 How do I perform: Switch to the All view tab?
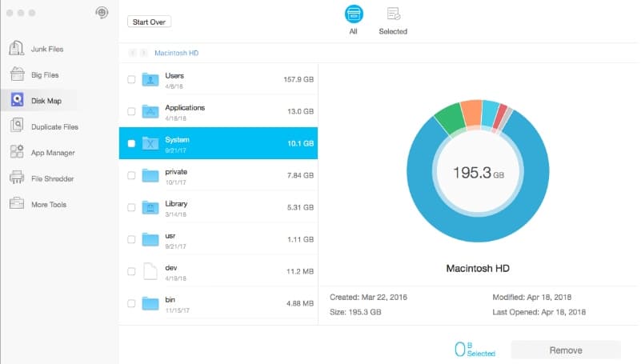[x=354, y=20]
